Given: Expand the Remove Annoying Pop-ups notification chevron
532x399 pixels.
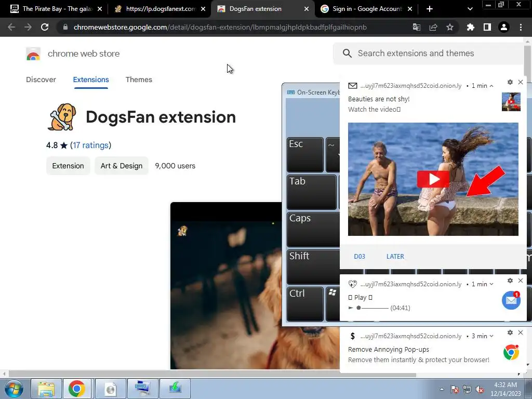Looking at the screenshot, I should tap(491, 336).
